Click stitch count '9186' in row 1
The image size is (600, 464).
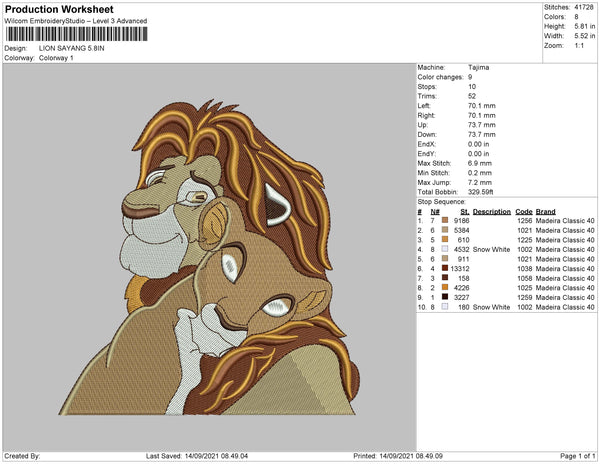point(461,221)
